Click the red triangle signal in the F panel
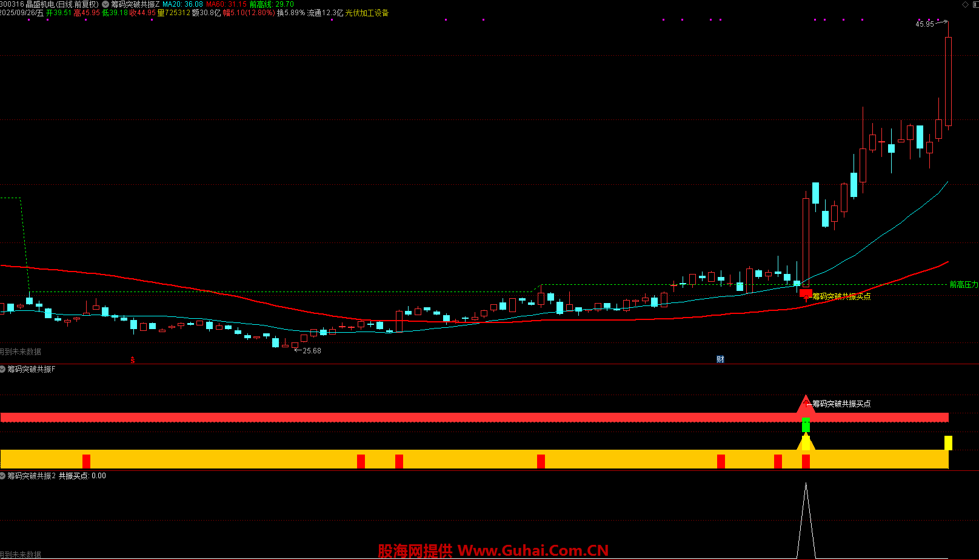The width and height of the screenshot is (979, 560). coord(806,404)
